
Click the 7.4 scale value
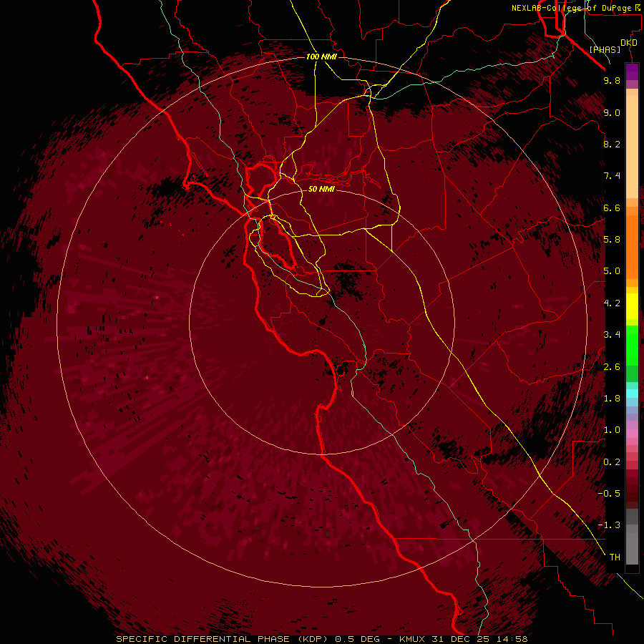tap(612, 176)
